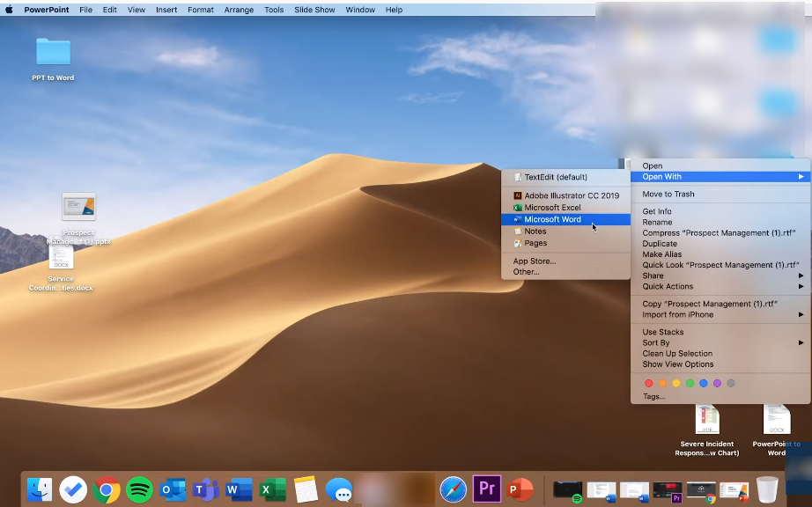Restore minimized Chrome window in Dock
Image resolution: width=812 pixels, height=507 pixels.
pos(701,491)
